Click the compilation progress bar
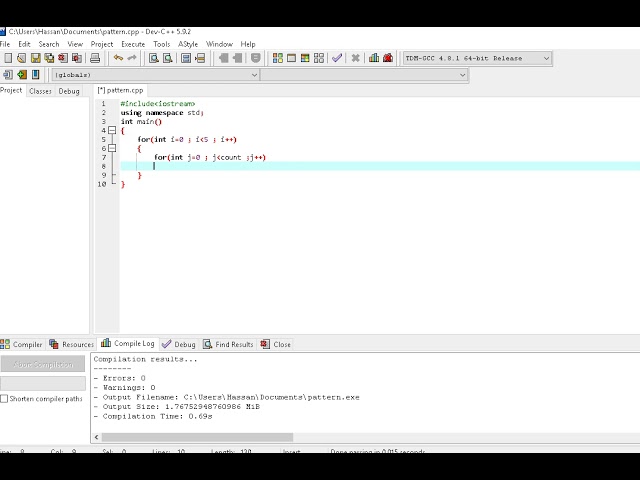 pos(43,383)
